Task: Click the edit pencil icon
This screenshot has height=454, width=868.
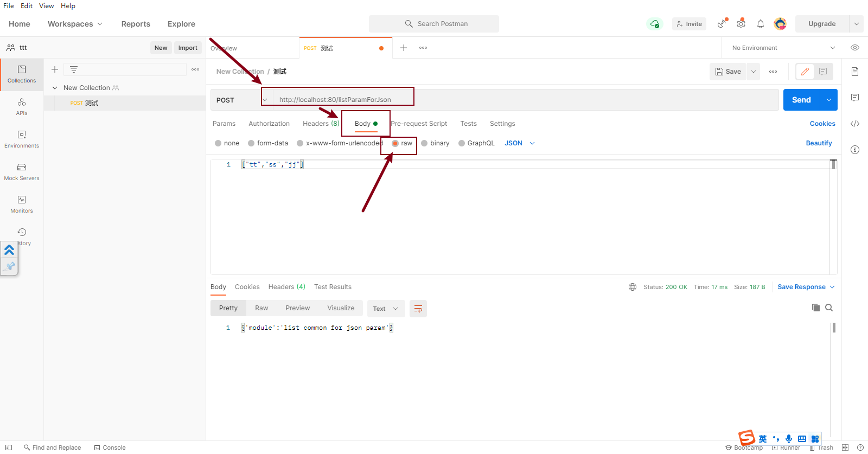Action: (x=805, y=72)
